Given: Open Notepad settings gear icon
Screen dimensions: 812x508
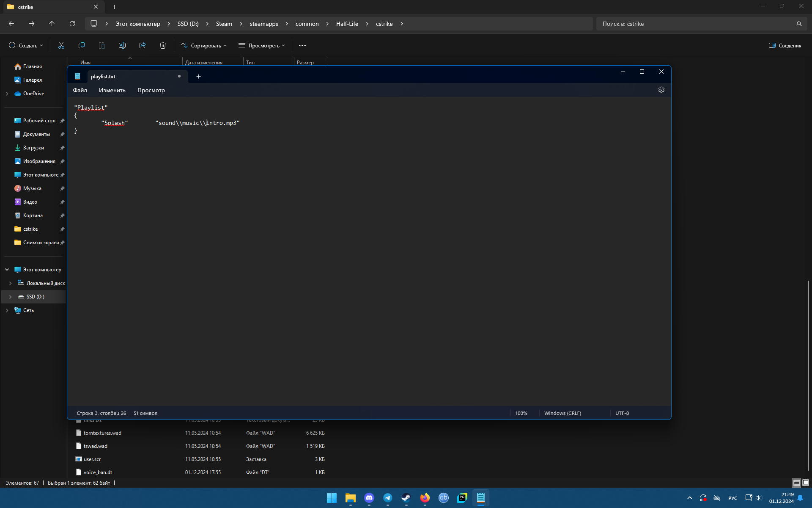Looking at the screenshot, I should [661, 90].
